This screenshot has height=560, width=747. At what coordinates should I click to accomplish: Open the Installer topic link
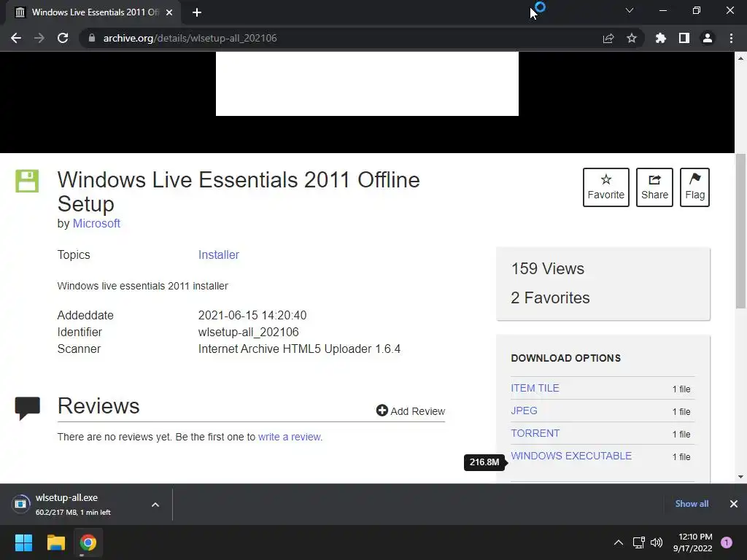click(219, 254)
